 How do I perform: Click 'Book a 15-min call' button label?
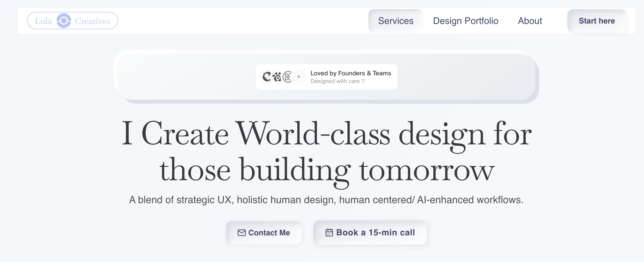click(x=375, y=232)
